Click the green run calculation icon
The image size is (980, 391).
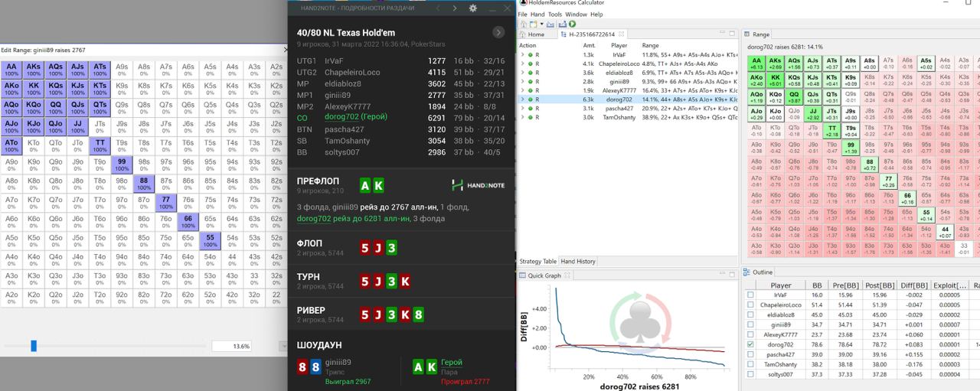click(x=572, y=24)
